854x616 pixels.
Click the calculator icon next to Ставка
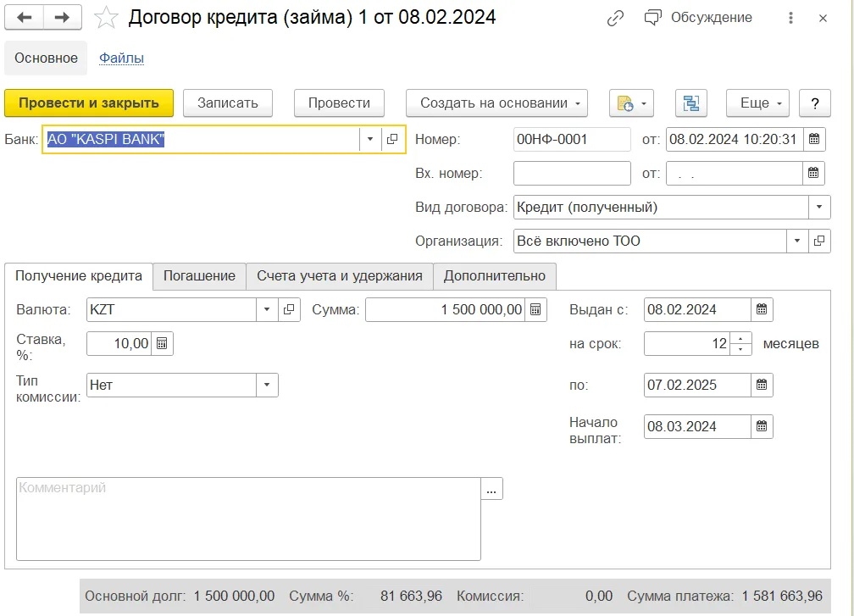(163, 344)
